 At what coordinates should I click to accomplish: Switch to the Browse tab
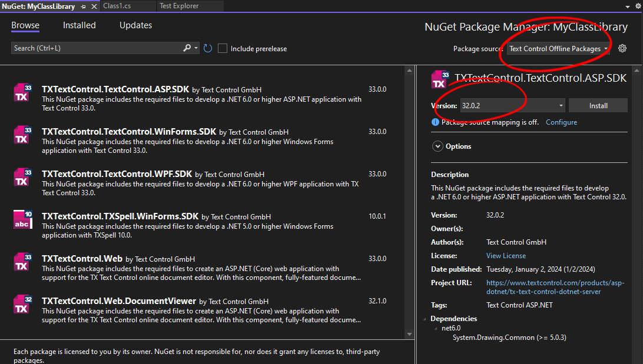pyautogui.click(x=25, y=25)
